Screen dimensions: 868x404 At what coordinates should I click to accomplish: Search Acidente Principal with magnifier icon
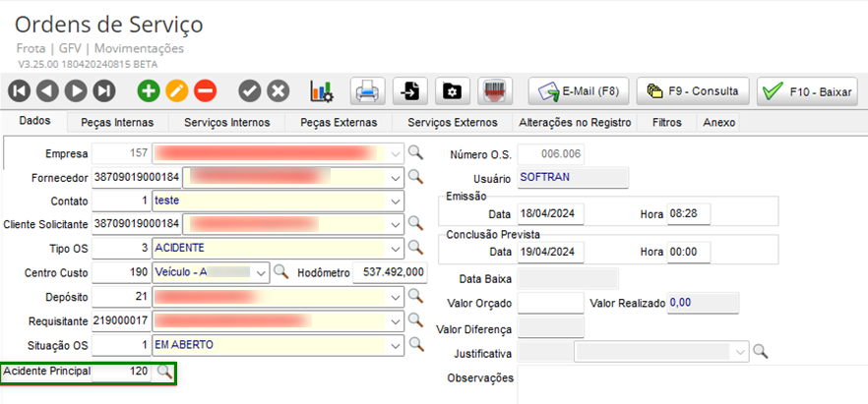164,372
